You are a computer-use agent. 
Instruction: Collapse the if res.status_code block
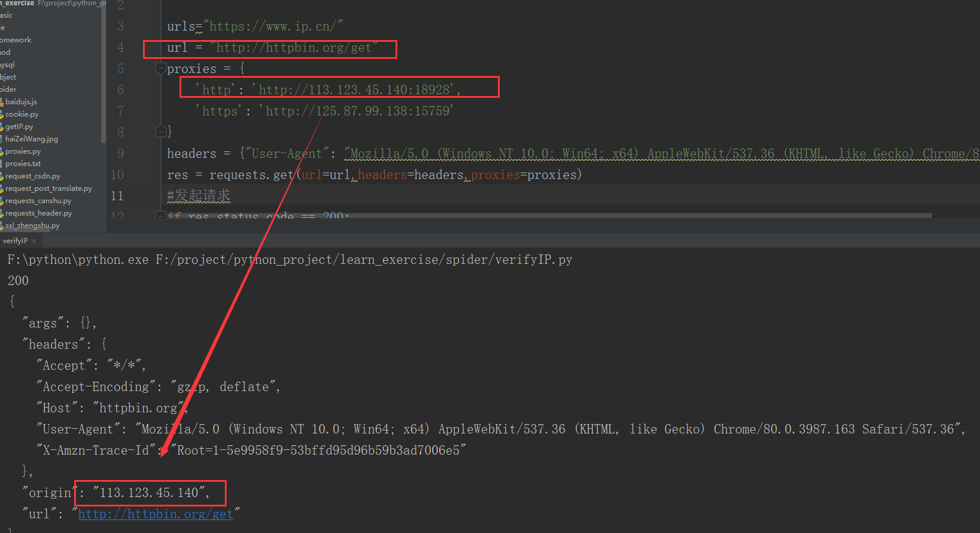160,216
